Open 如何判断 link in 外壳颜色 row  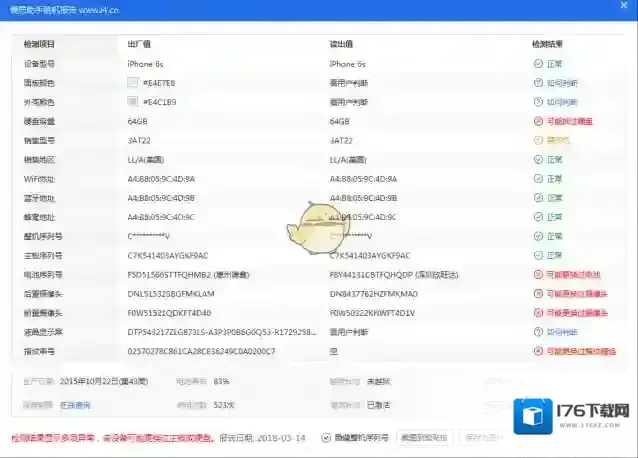(562, 102)
